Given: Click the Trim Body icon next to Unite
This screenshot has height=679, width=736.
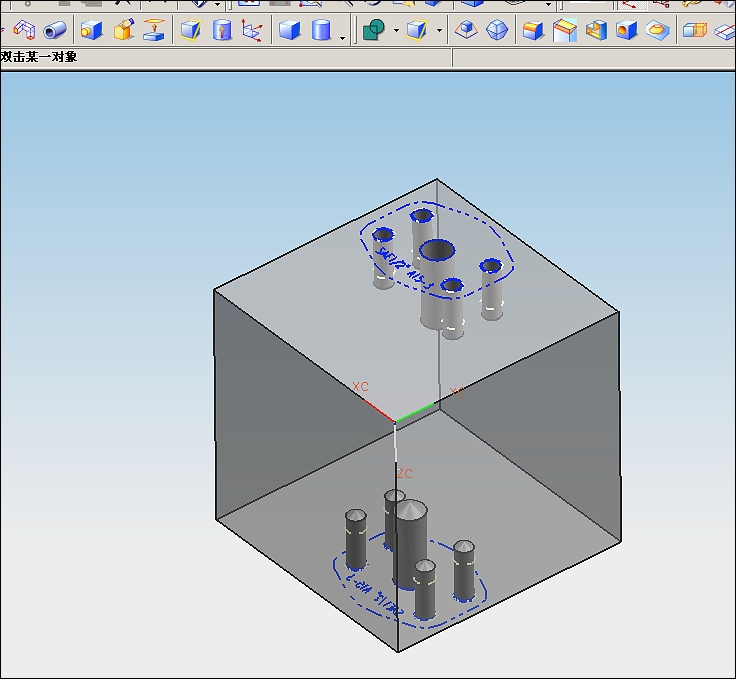Looking at the screenshot, I should coord(417,31).
